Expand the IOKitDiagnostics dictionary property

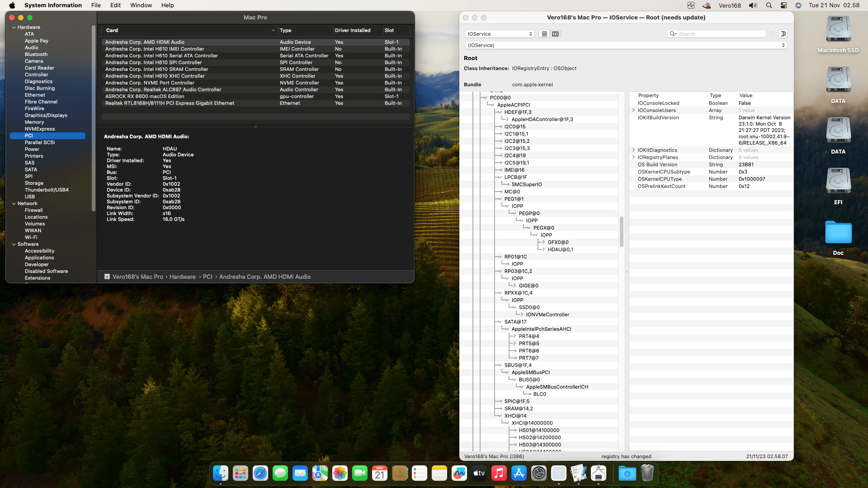pos(633,150)
